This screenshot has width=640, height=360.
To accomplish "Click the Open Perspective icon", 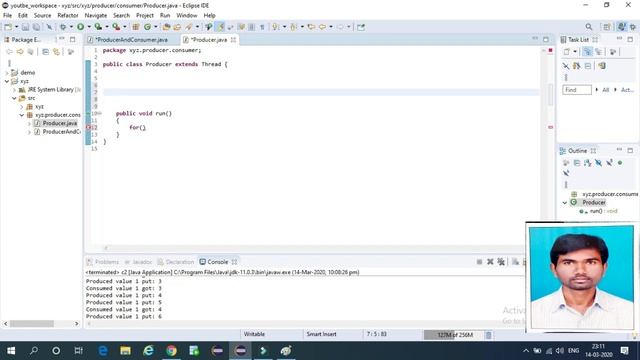I will tap(607, 27).
